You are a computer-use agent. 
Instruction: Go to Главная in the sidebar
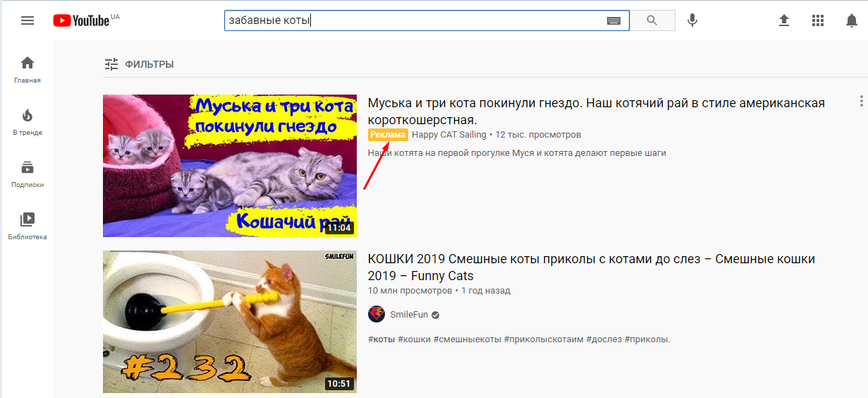click(27, 69)
